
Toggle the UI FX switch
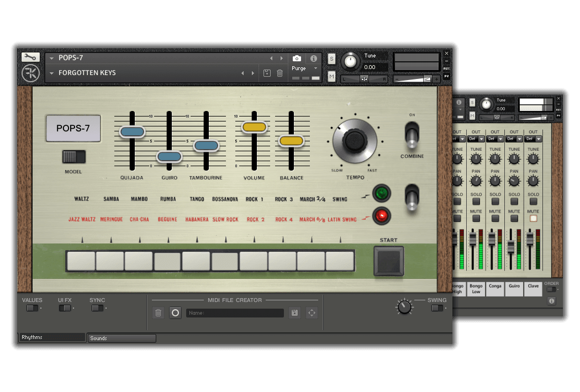point(65,308)
